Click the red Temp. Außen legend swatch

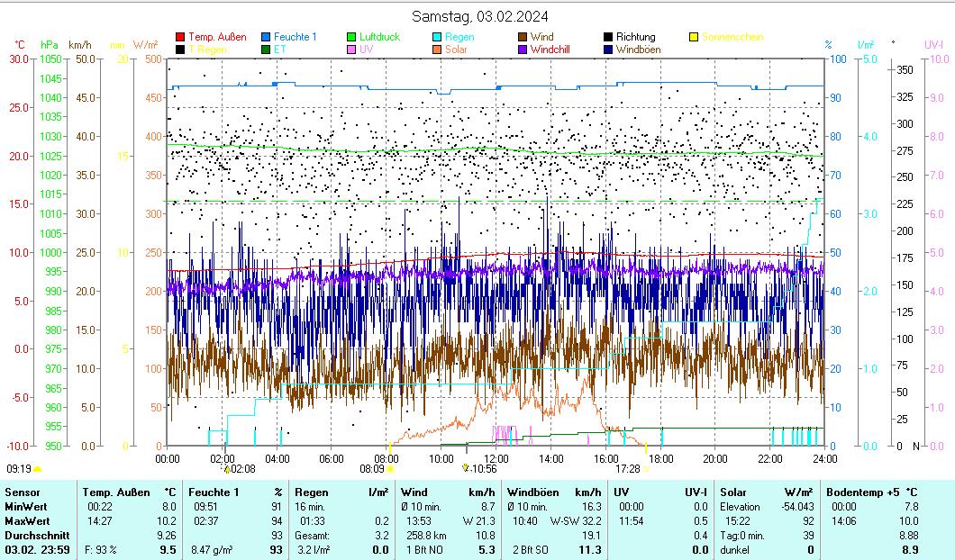point(180,37)
